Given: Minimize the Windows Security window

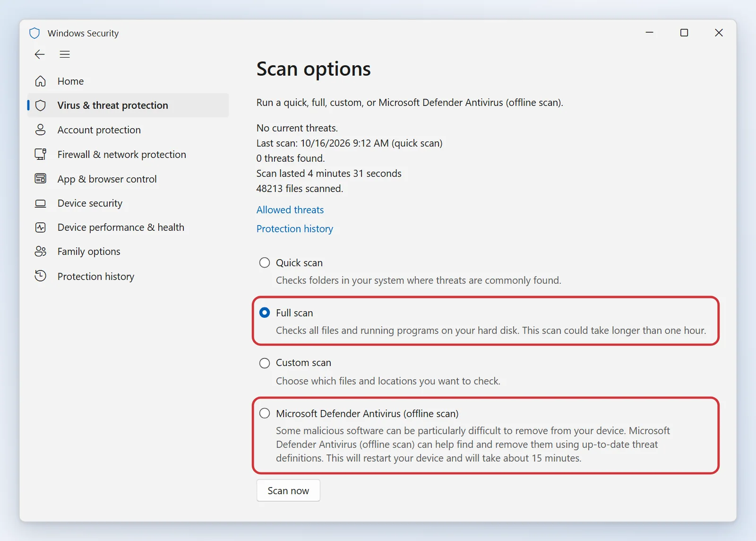Looking at the screenshot, I should [x=649, y=33].
